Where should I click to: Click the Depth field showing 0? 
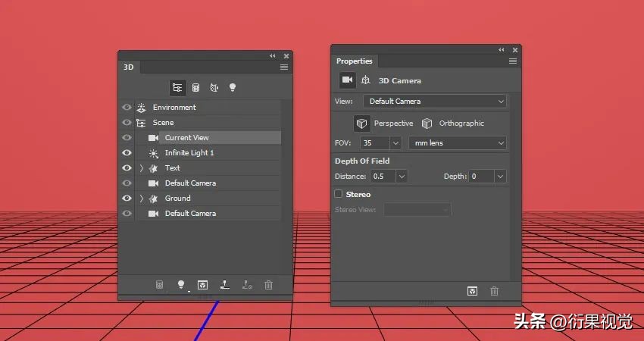(x=482, y=177)
